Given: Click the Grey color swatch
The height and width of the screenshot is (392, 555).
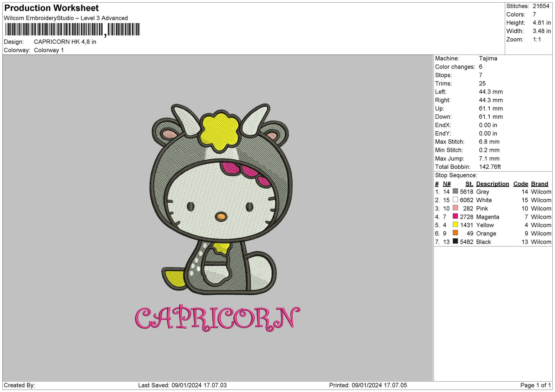Looking at the screenshot, I should pyautogui.click(x=455, y=191).
